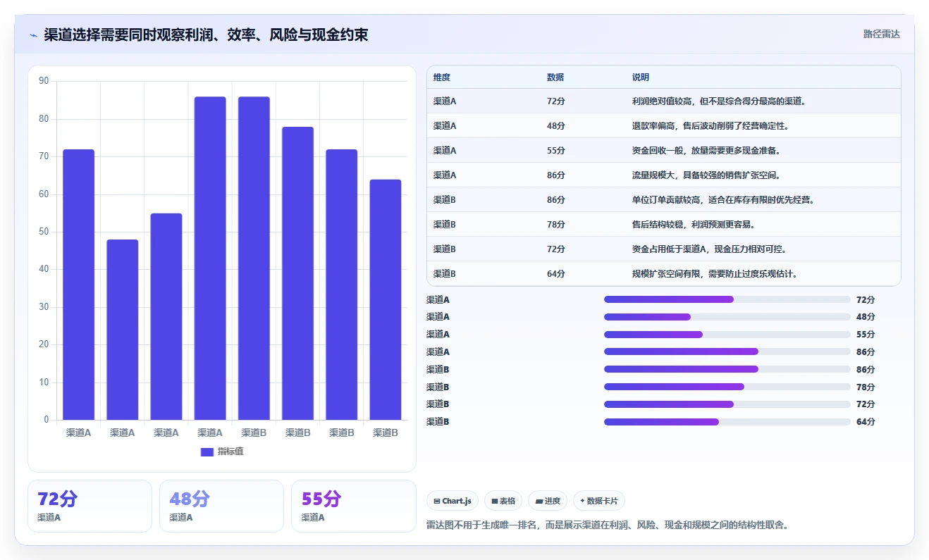This screenshot has width=929, height=560.
Task: Click the 路径雷达 label in the header
Action: 882,34
